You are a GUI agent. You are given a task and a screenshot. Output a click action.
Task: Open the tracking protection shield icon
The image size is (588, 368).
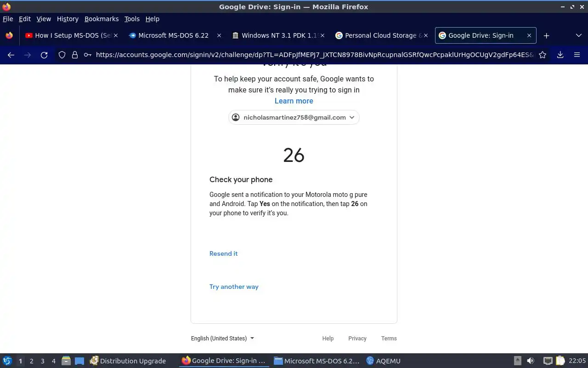pyautogui.click(x=62, y=55)
